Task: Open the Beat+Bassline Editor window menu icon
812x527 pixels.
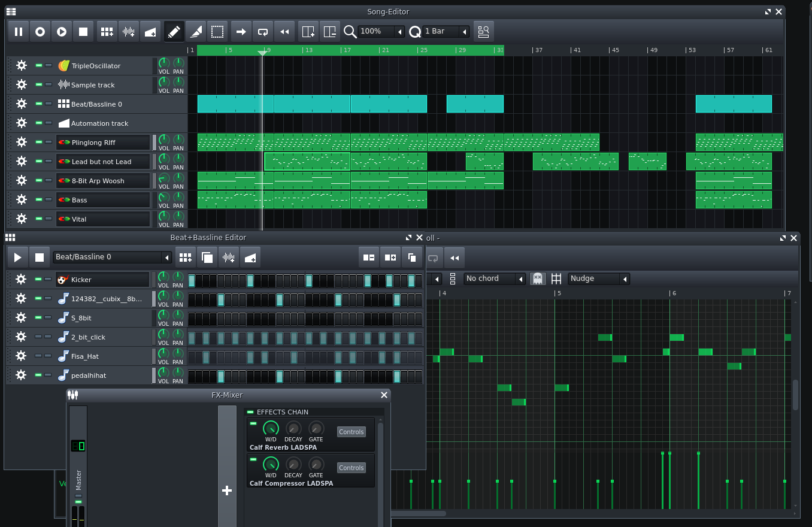Action: point(10,238)
